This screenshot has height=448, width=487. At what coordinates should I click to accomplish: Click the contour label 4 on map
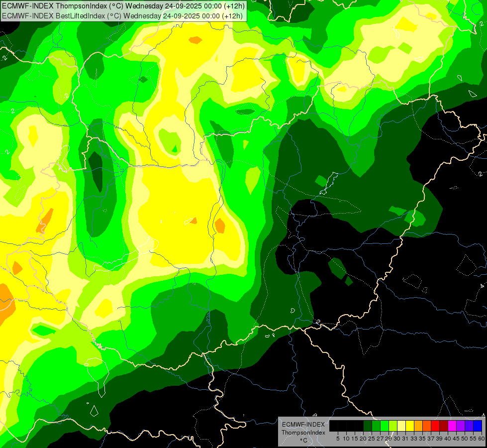click(x=482, y=286)
